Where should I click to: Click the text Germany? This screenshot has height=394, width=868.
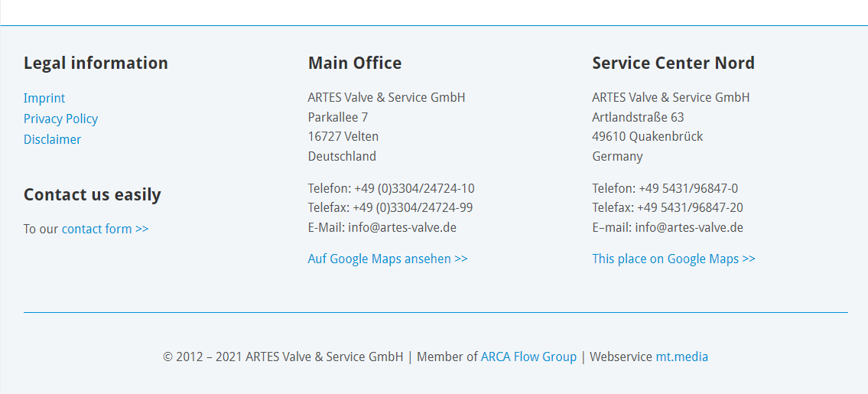[x=618, y=156]
